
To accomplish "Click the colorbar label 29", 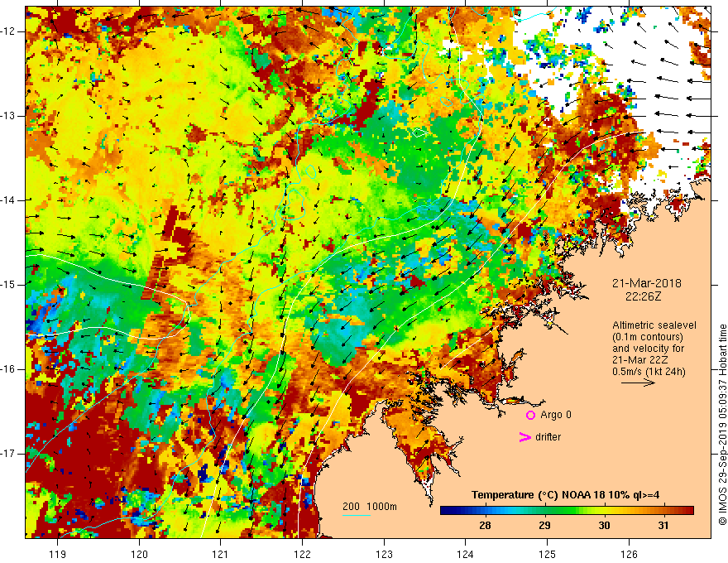I will click(544, 526).
